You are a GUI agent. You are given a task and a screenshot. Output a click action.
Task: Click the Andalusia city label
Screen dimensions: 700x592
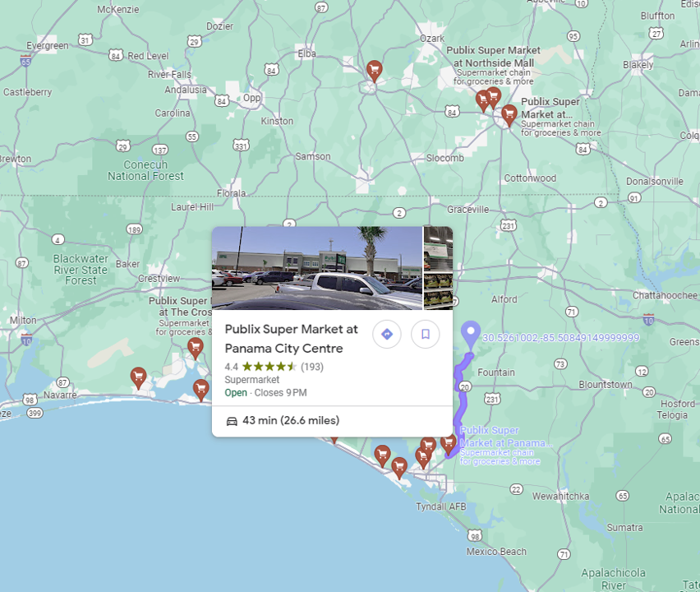(x=186, y=90)
